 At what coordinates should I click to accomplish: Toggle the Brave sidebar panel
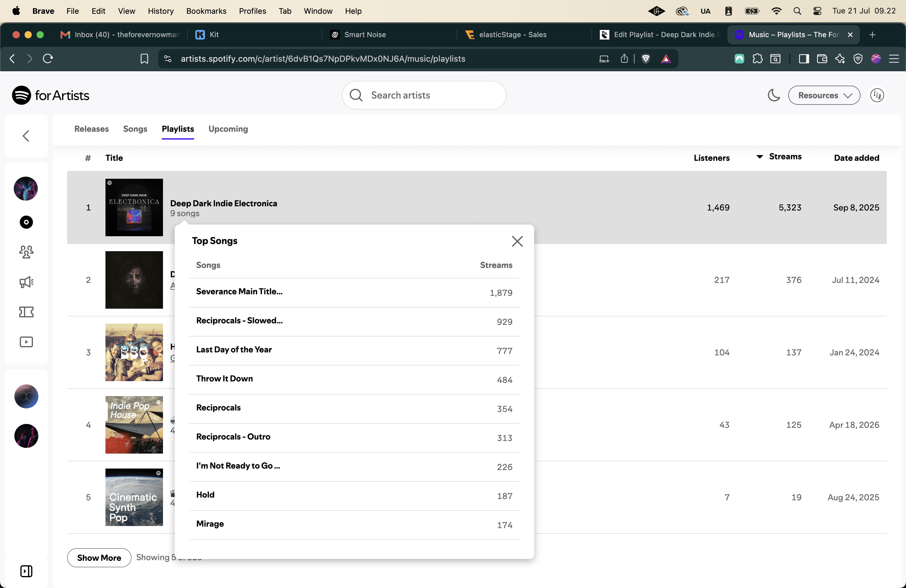click(x=804, y=59)
